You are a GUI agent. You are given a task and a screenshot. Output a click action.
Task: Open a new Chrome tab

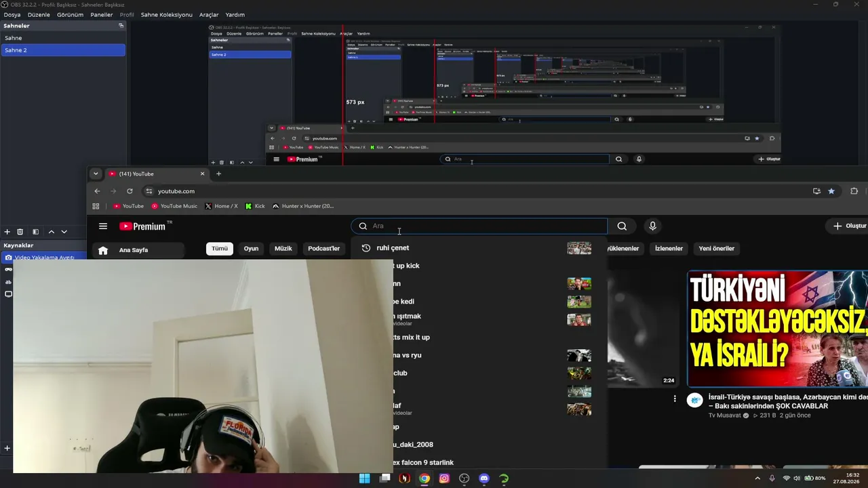click(218, 174)
